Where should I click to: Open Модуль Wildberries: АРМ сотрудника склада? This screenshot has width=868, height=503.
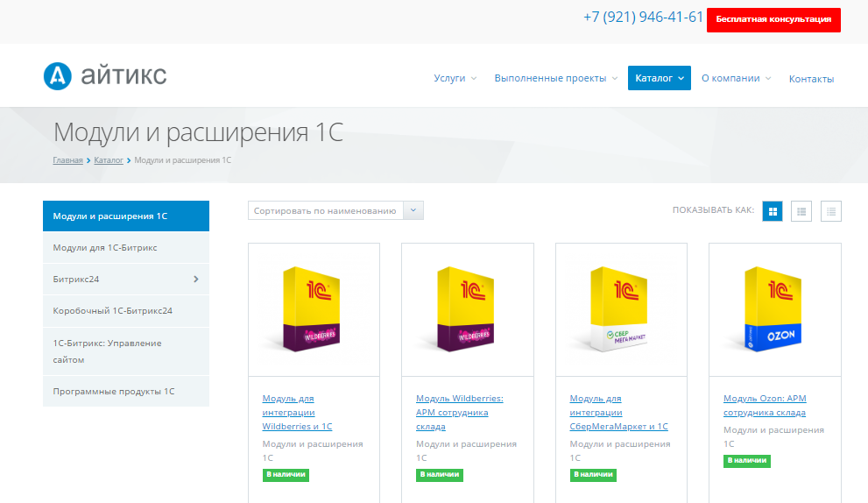pyautogui.click(x=460, y=412)
